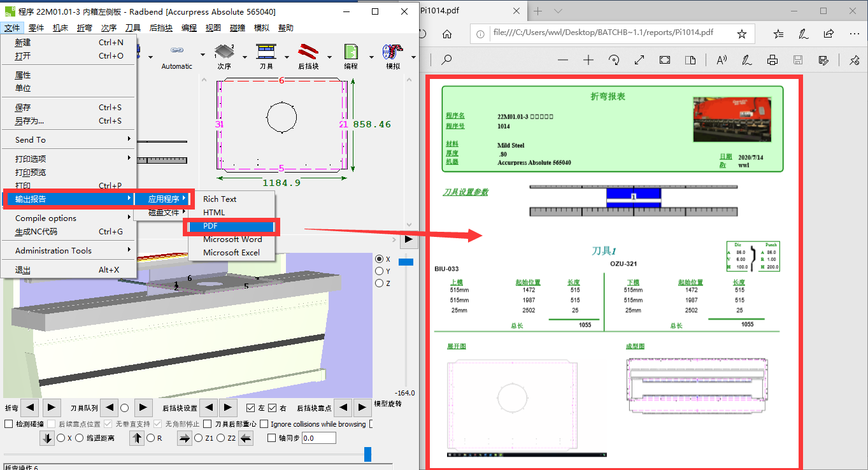Click Save As icon in PDF toolbar
The image size is (868, 470).
pyautogui.click(x=823, y=60)
